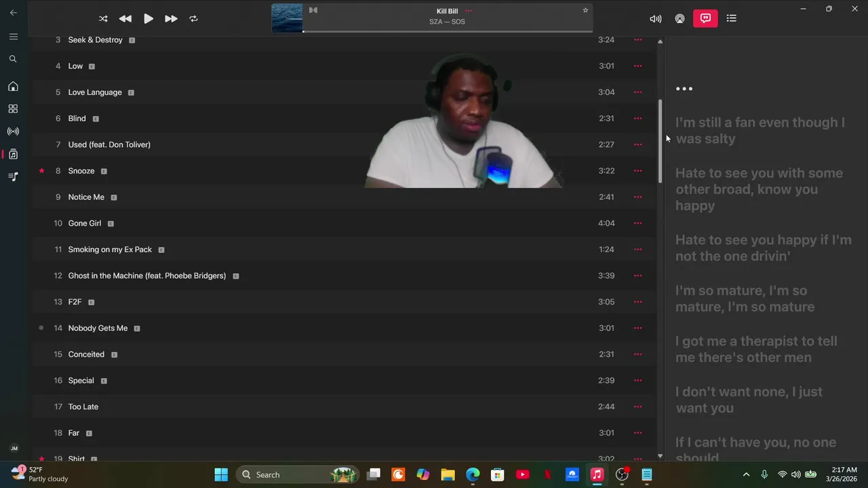This screenshot has height=488, width=868.
Task: Go back with the back arrow
Action: coord(13,12)
